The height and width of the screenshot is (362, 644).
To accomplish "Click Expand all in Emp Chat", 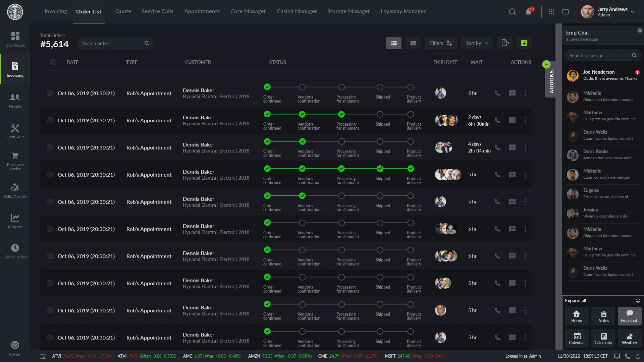I will point(575,301).
